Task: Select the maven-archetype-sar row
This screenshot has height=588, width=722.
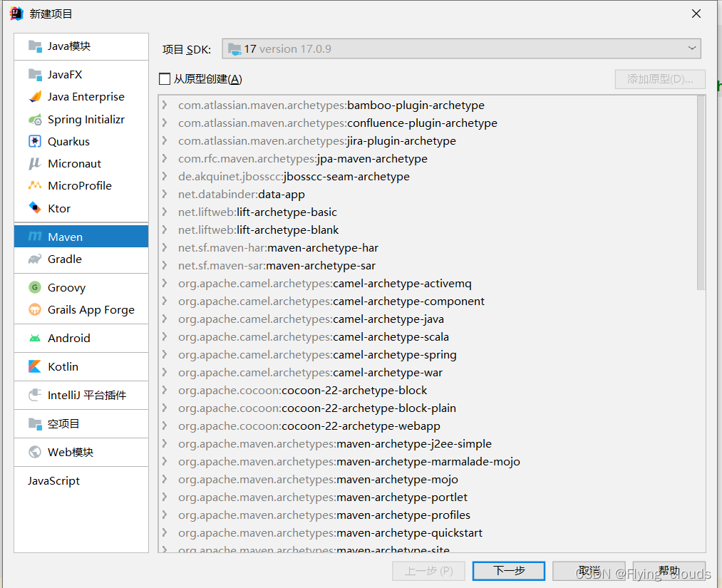Action: tap(428, 266)
